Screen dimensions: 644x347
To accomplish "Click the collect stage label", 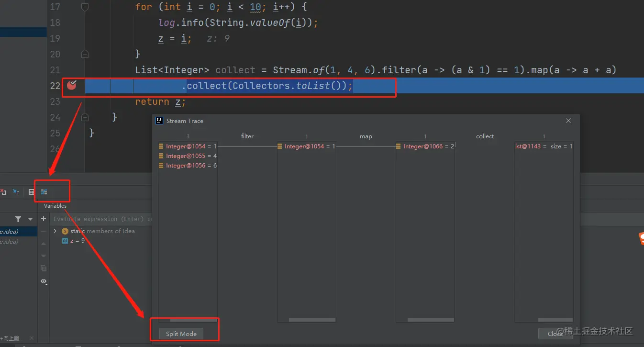I will coord(485,136).
